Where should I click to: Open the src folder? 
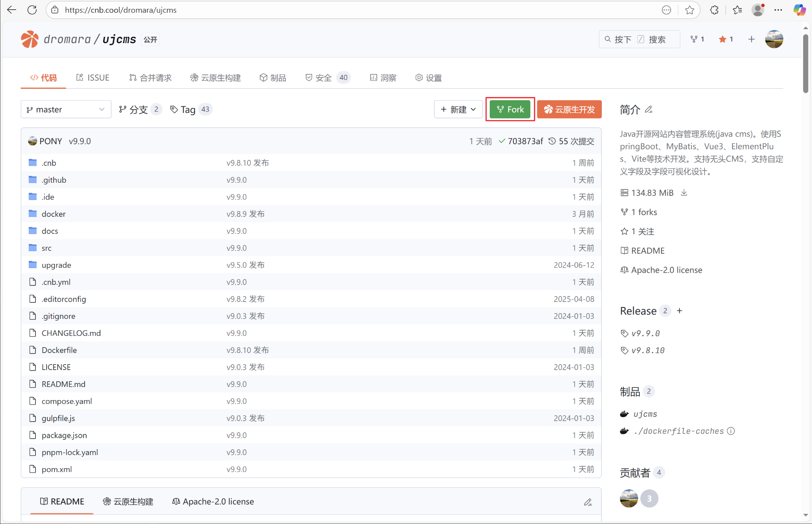pos(47,248)
